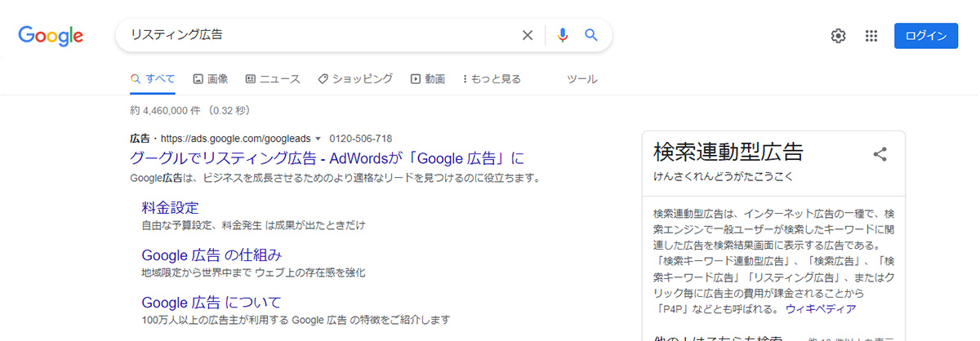The width and height of the screenshot is (980, 341).
Task: Open the 料金設定 sitelink
Action: tap(170, 207)
